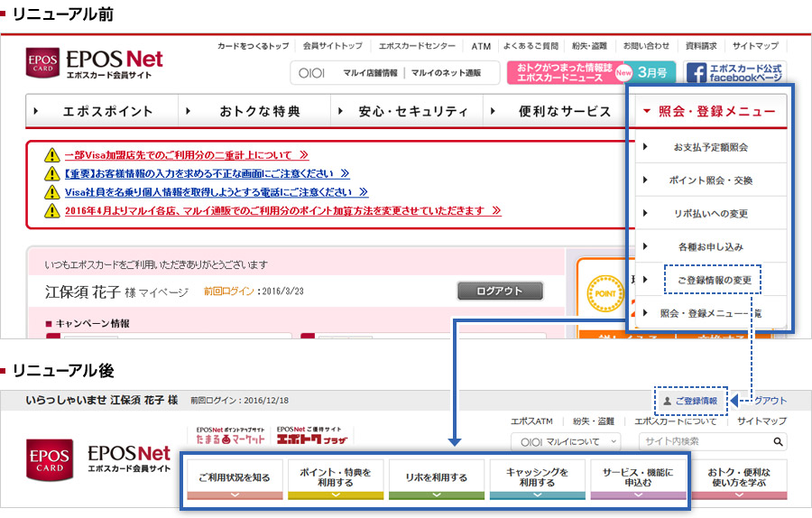Open 【重要】お客様情報の入力 notice link
The height and width of the screenshot is (518, 812).
[207, 173]
